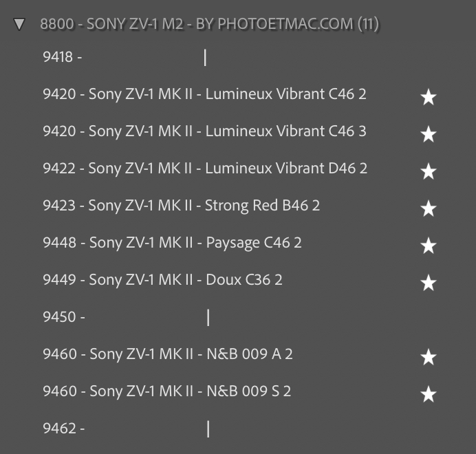Toggle favorite star on Doux C36 2

point(428,283)
